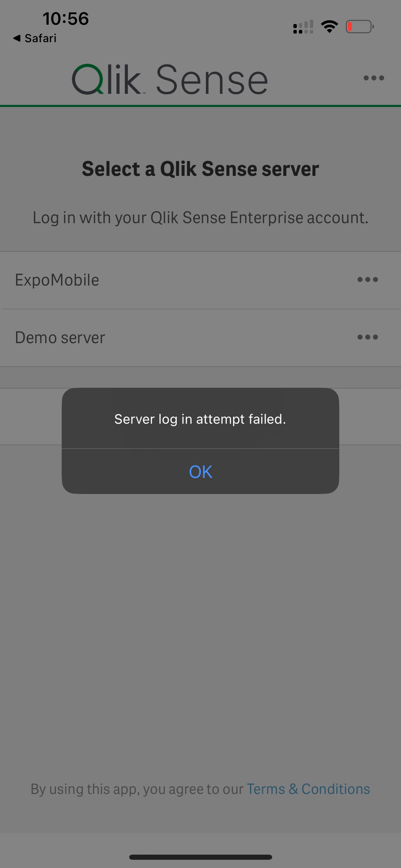Select the ExpoMobile server entry

pyautogui.click(x=200, y=280)
